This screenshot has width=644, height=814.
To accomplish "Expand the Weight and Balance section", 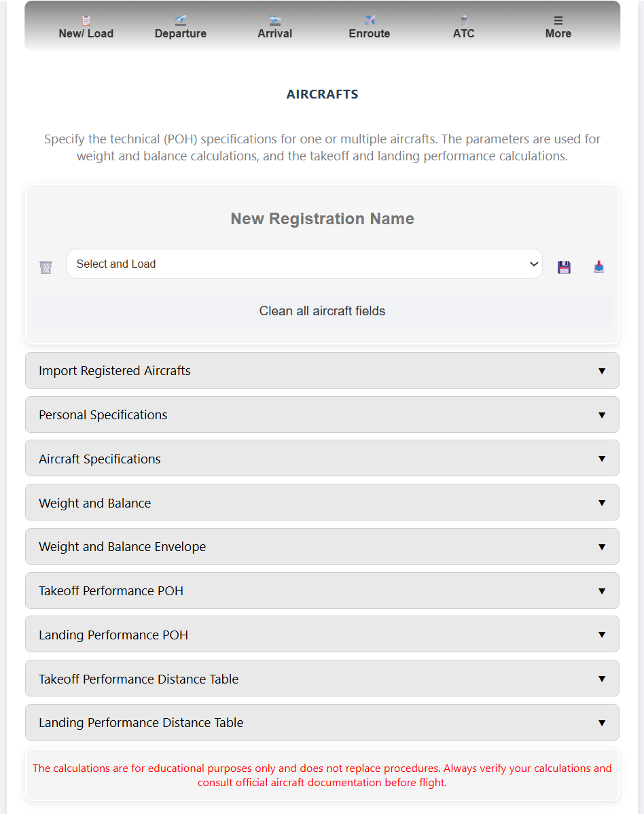I will [322, 503].
